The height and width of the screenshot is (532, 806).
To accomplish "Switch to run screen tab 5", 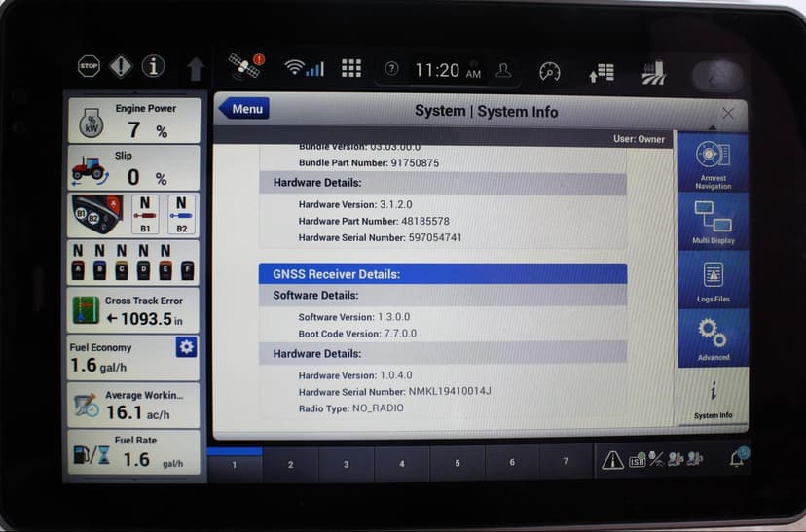I will tap(457, 464).
